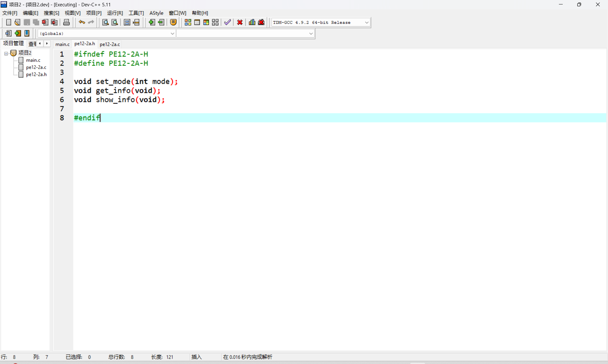Open the empty function list dropdown
Screen dimensions: 608x364
pos(311,34)
